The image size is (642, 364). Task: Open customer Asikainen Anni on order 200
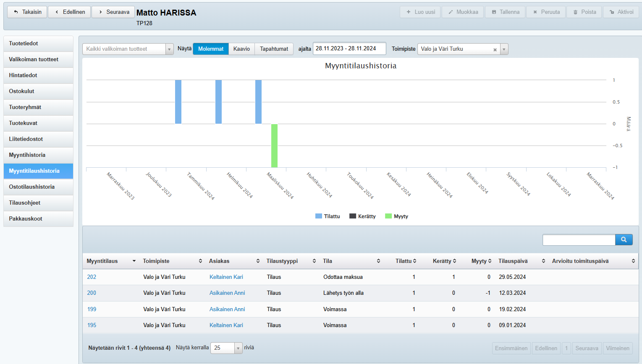pyautogui.click(x=227, y=293)
